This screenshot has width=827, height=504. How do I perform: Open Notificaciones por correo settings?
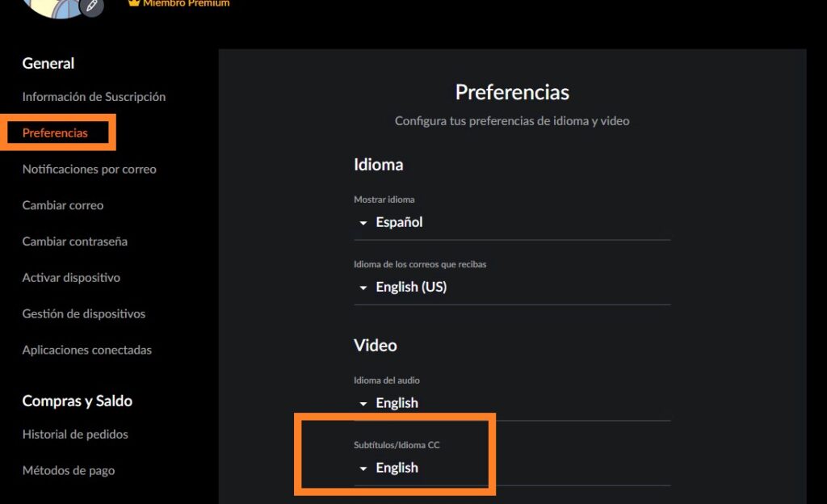coord(91,169)
